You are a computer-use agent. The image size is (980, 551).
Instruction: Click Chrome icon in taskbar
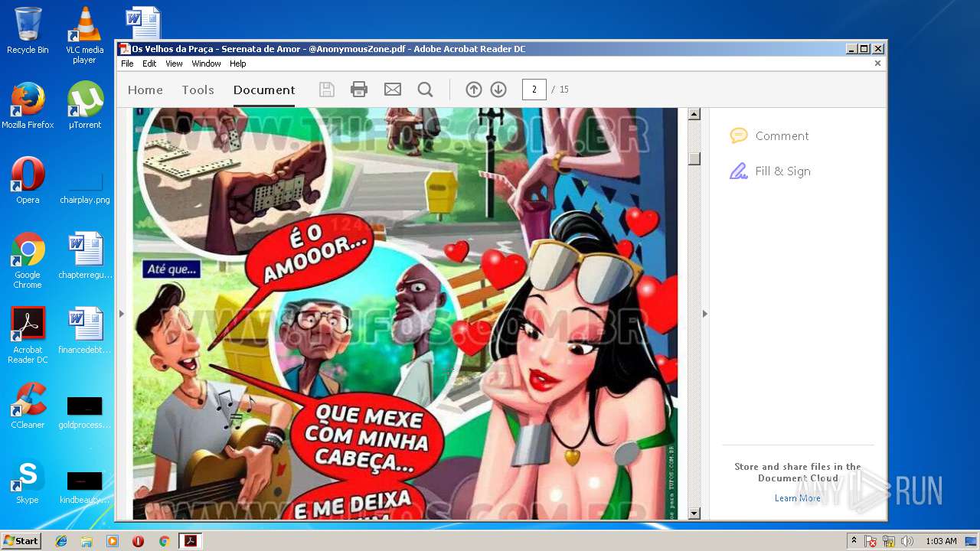pyautogui.click(x=164, y=541)
